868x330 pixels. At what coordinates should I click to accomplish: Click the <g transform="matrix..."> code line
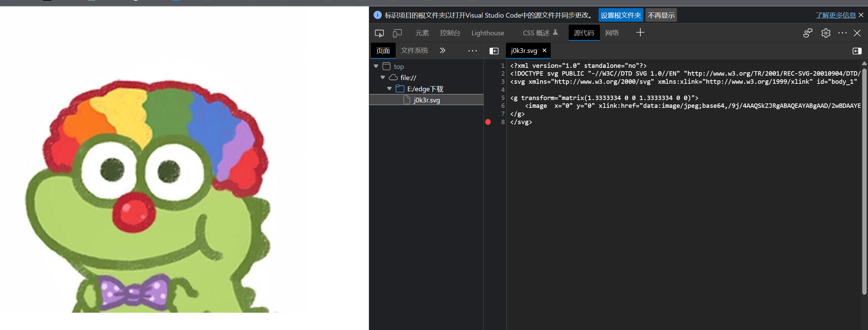coord(604,98)
